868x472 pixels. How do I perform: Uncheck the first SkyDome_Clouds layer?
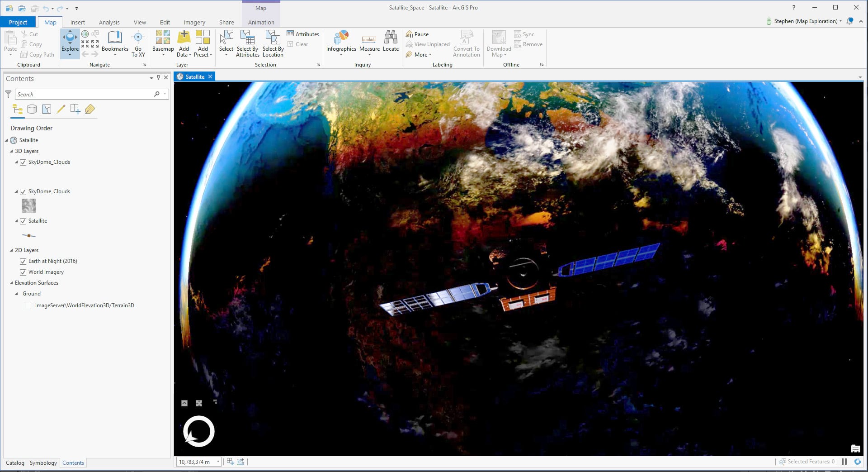coord(23,162)
